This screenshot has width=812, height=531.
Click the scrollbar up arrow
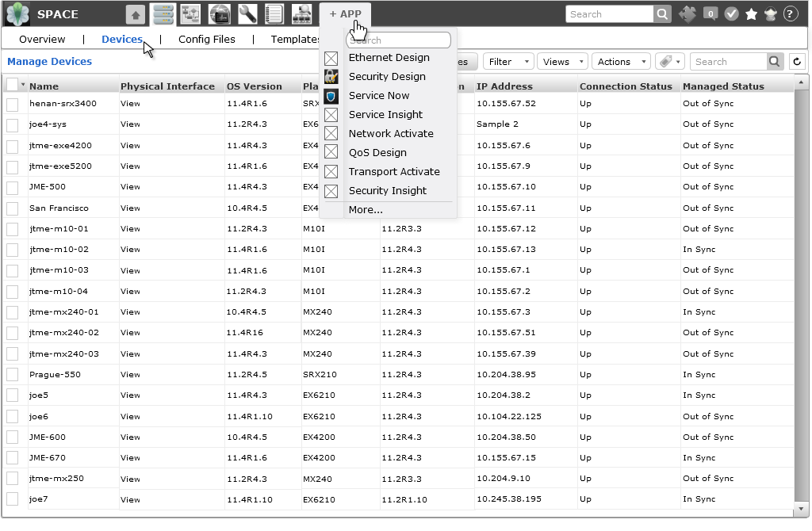(801, 82)
